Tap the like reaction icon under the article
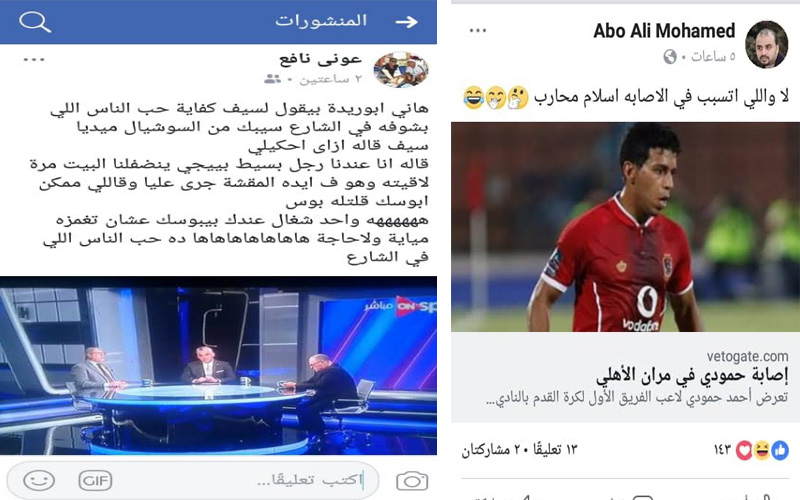The width and height of the screenshot is (800, 500). click(780, 451)
